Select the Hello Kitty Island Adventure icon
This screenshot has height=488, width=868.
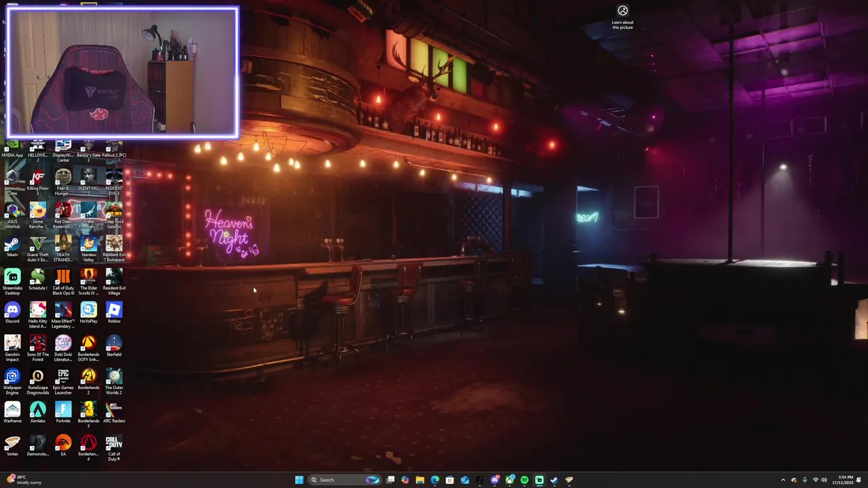tap(38, 315)
